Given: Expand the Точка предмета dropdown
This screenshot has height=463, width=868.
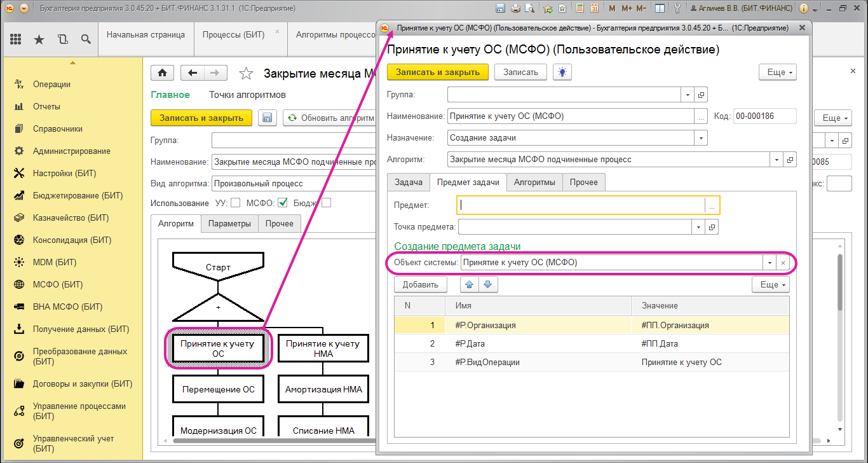Looking at the screenshot, I should coord(699,227).
